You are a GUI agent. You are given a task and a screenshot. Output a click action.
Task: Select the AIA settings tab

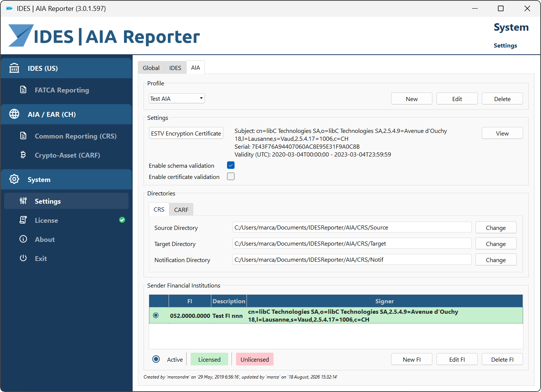click(196, 67)
